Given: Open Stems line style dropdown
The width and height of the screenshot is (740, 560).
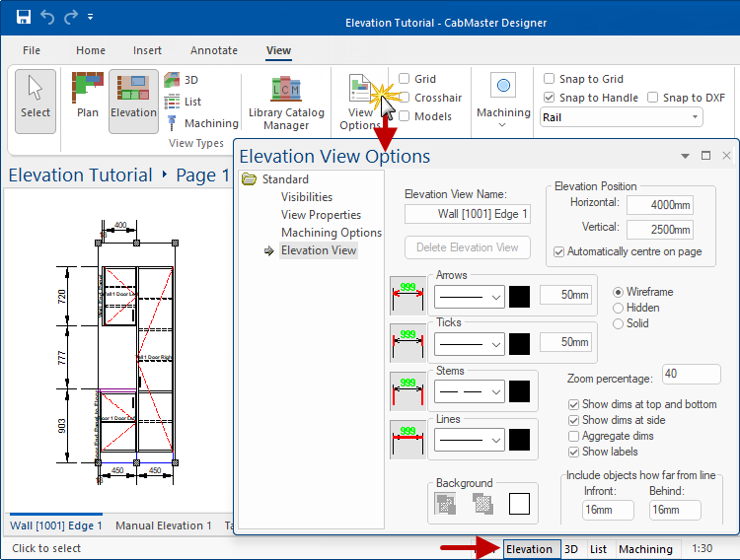Looking at the screenshot, I should (469, 391).
